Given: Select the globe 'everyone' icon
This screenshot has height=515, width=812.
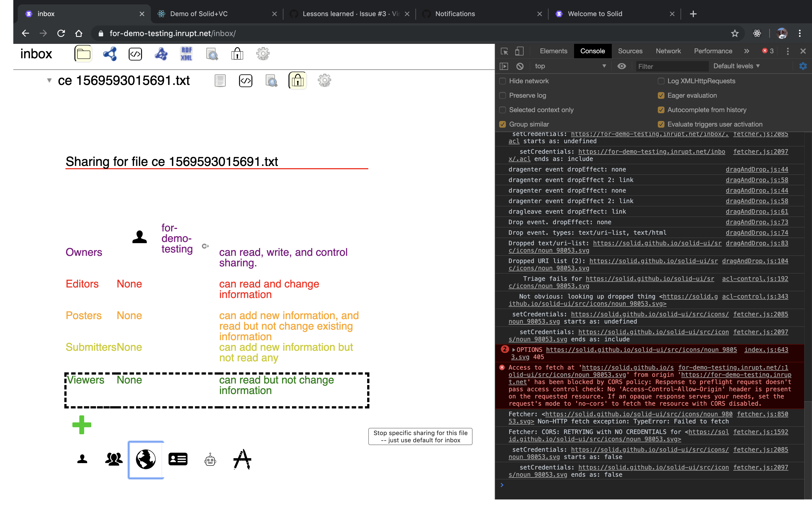Looking at the screenshot, I should (146, 459).
